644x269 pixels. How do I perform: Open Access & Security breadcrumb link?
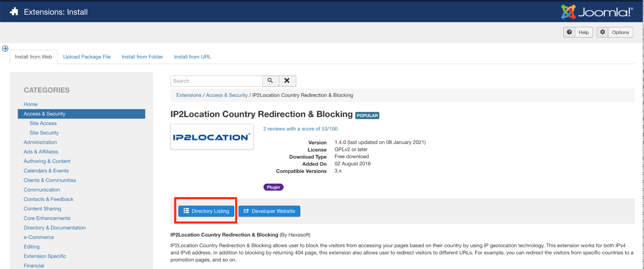227,95
